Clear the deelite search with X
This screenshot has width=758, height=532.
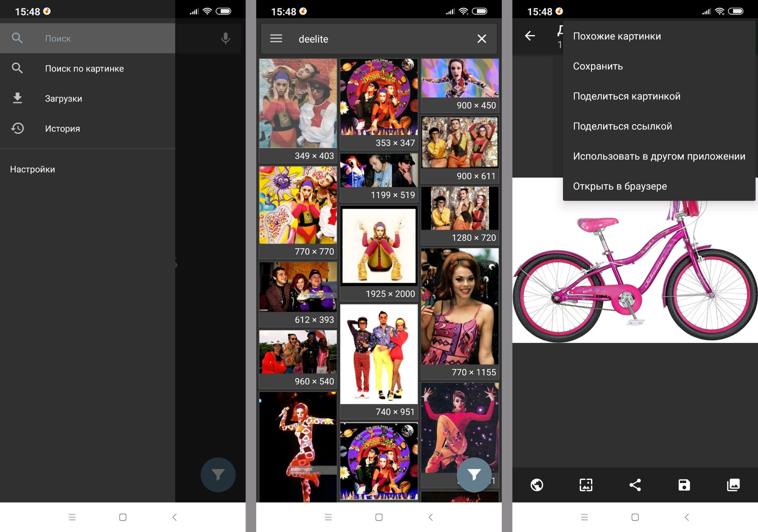(482, 39)
